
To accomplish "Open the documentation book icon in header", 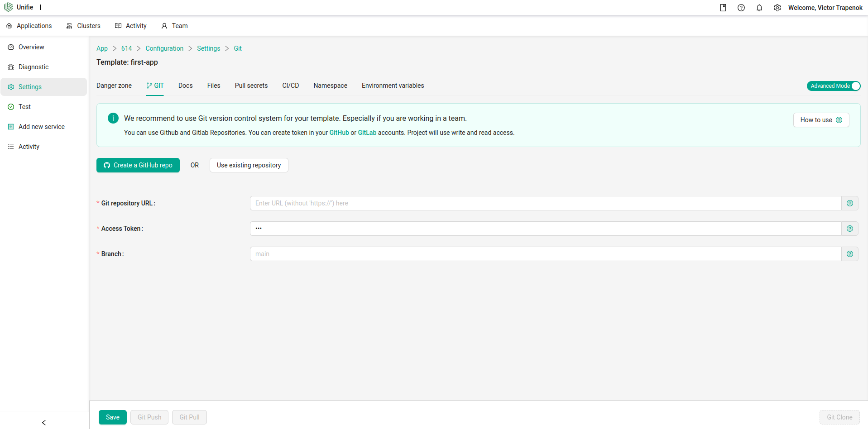I will pyautogui.click(x=723, y=8).
